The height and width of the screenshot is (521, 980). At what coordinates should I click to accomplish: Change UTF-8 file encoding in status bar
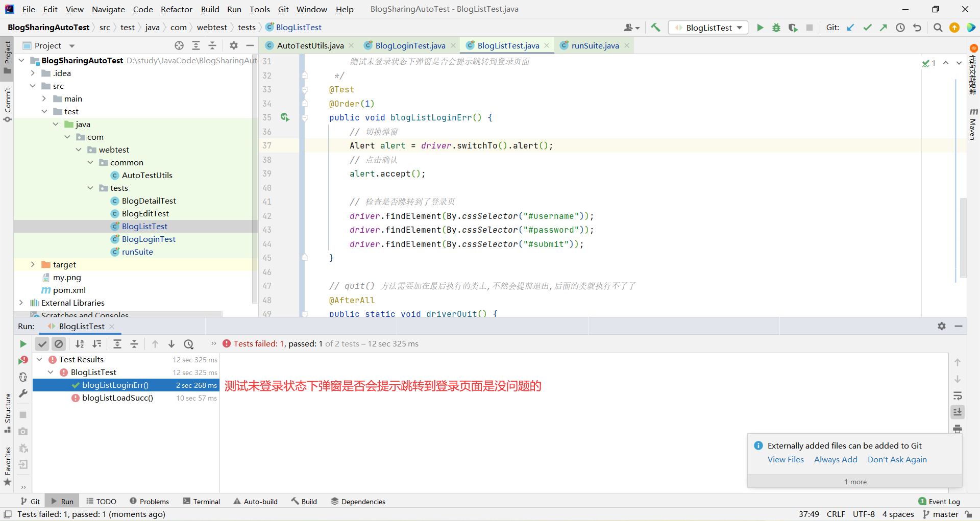(x=864, y=514)
